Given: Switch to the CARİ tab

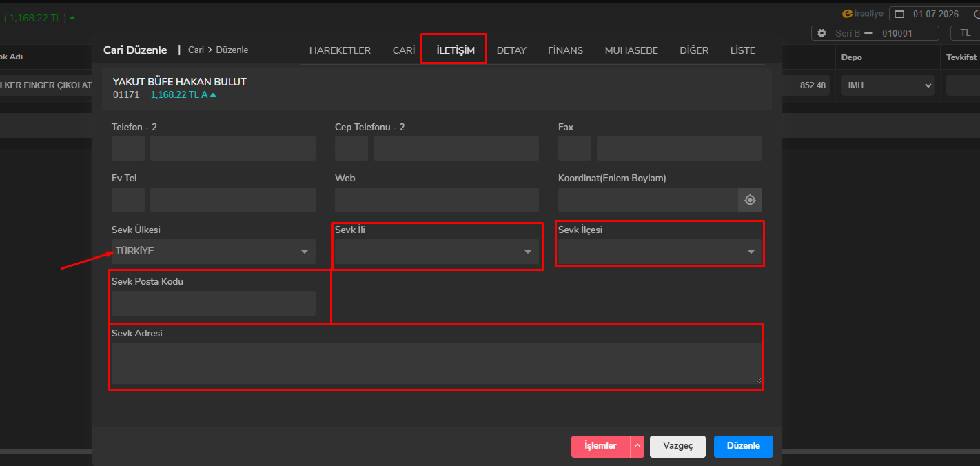Looking at the screenshot, I should 404,50.
